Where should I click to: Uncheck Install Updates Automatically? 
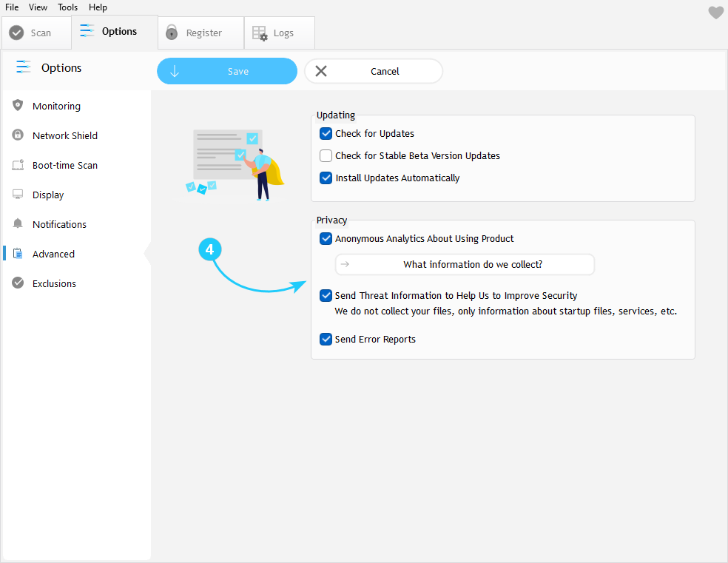(326, 178)
